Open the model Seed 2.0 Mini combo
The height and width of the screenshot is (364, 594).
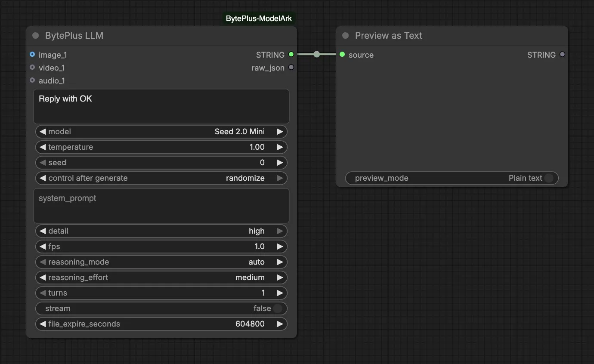[161, 132]
